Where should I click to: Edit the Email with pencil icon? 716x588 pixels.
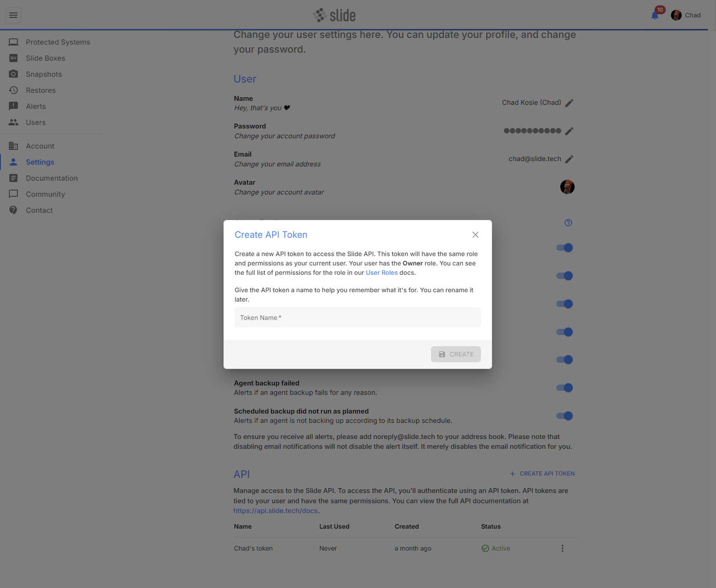[x=569, y=159]
